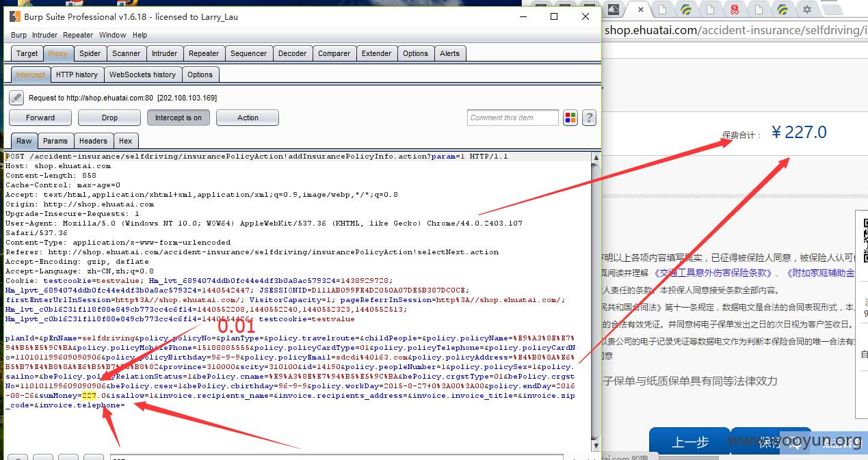Open the second yellow-blue striped favicon tab

pyautogui.click(x=782, y=10)
